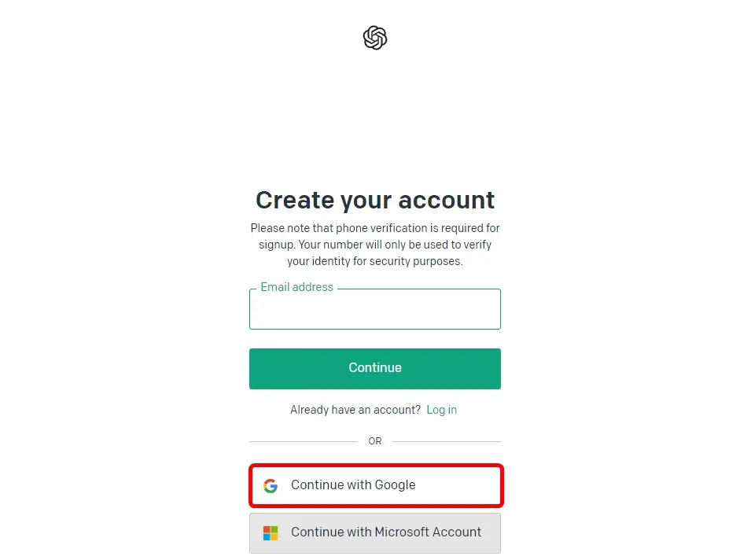
Task: Click the Email address floating label
Action: click(296, 287)
